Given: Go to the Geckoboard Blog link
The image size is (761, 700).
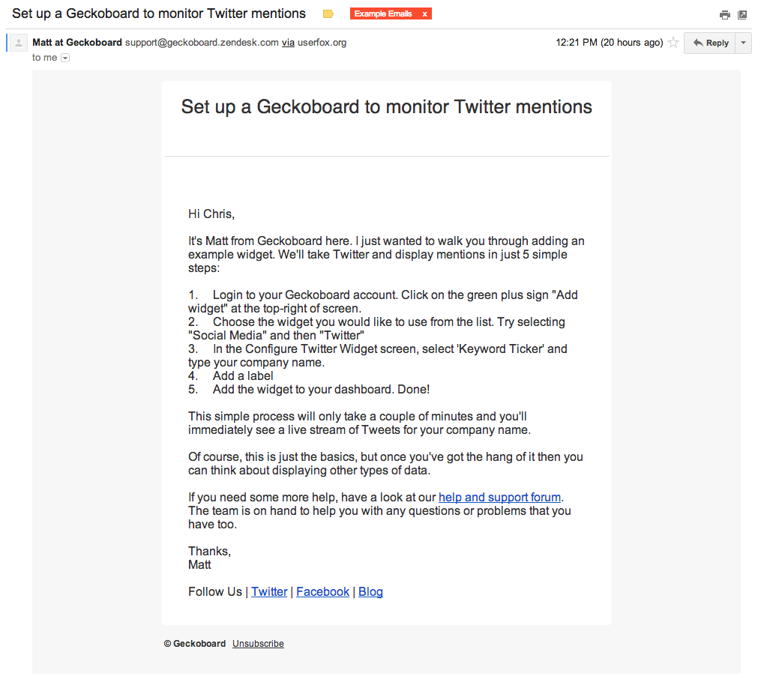Looking at the screenshot, I should (x=370, y=592).
